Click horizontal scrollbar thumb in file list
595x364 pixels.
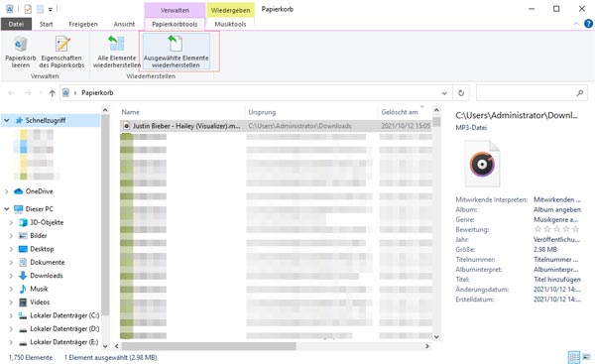[208, 346]
